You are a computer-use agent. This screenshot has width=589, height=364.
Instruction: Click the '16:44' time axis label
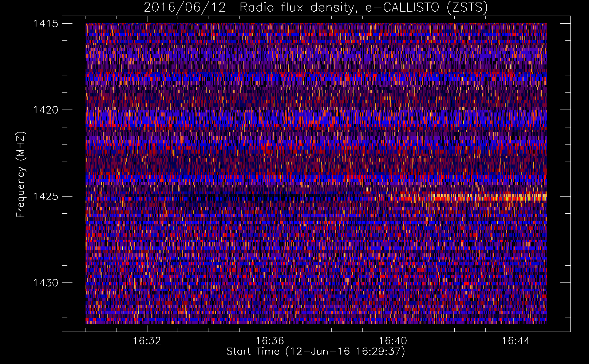pyautogui.click(x=516, y=341)
